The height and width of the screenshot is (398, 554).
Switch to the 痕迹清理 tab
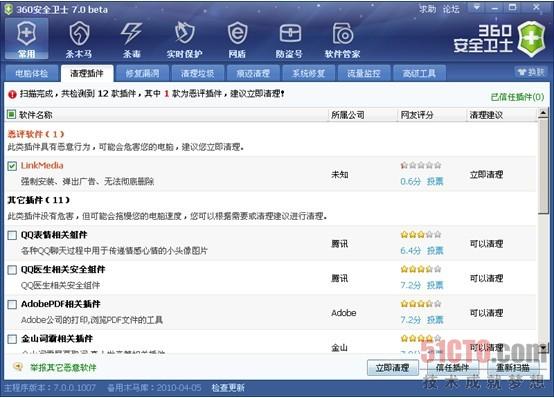tap(253, 73)
